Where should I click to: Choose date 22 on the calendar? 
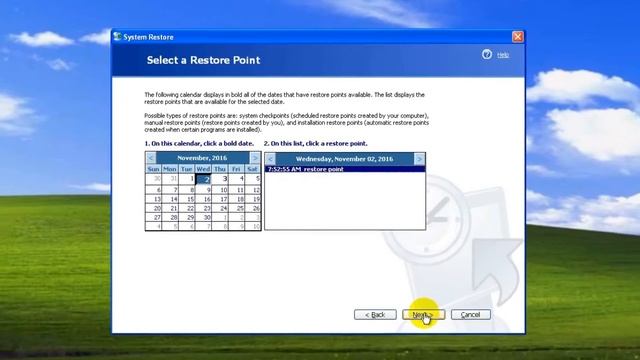point(187,208)
